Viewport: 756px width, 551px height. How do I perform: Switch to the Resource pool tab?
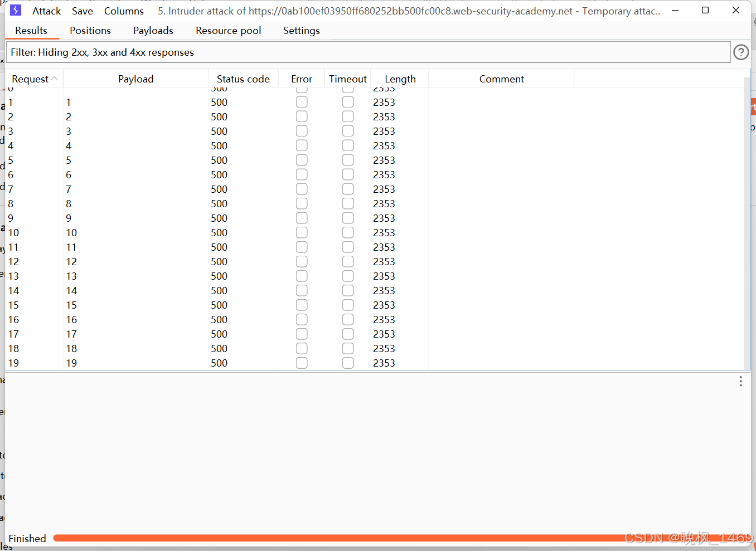pos(228,31)
